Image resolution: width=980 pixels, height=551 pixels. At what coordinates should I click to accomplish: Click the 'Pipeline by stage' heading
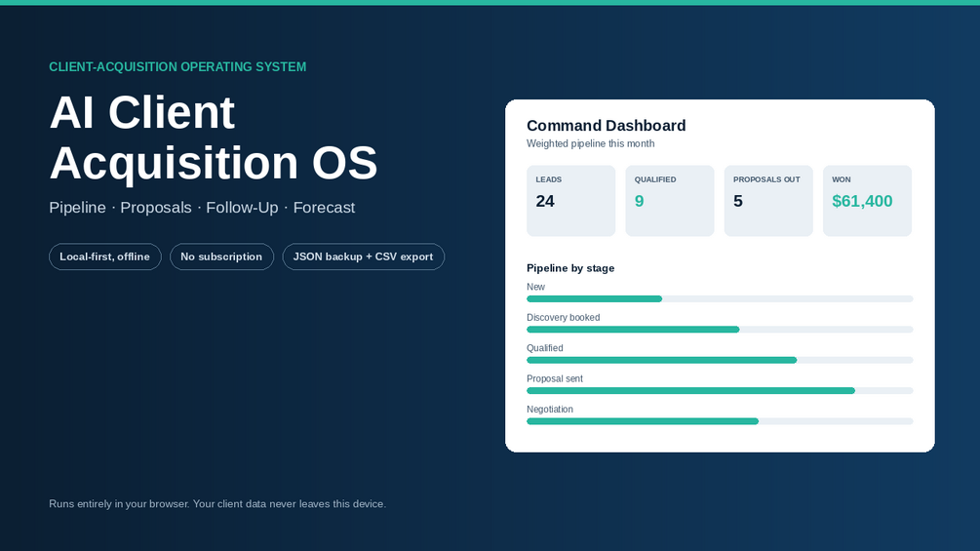[570, 268]
